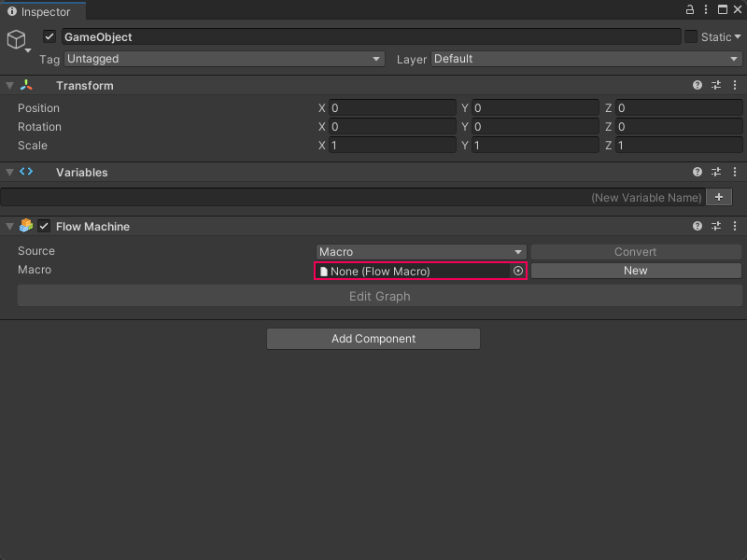Open Transform preset settings icon
747x560 pixels.
(x=716, y=85)
